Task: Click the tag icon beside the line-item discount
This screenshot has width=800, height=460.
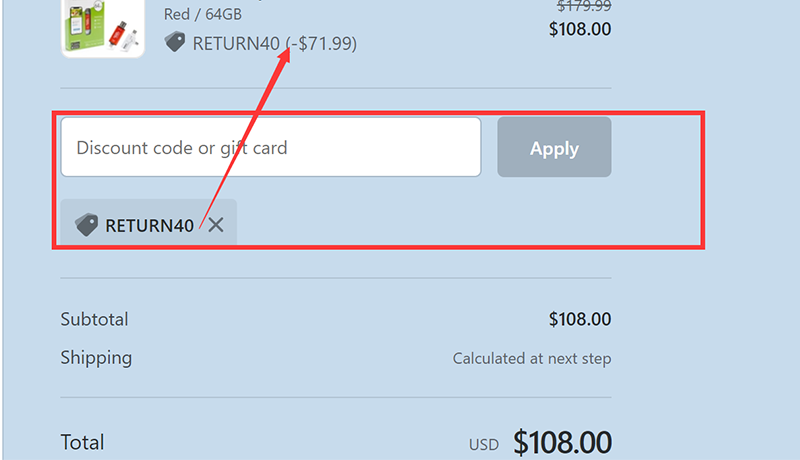Action: click(175, 42)
